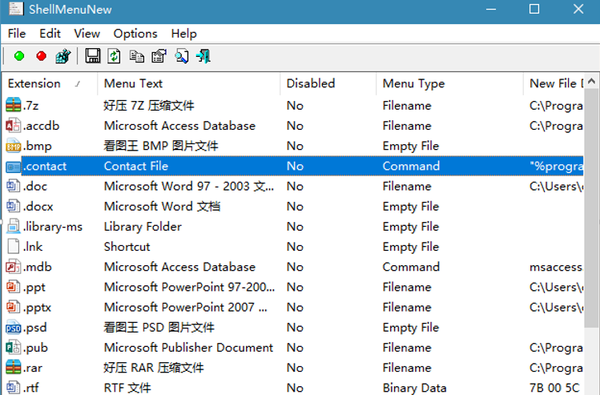Click the Refresh list toolbar icon
The height and width of the screenshot is (395, 600).
click(x=114, y=56)
